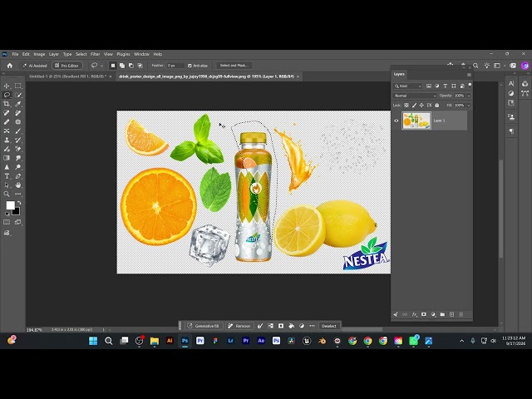Toggle lock transparent pixels
Viewport: 532px width, 399px height.
[406, 106]
